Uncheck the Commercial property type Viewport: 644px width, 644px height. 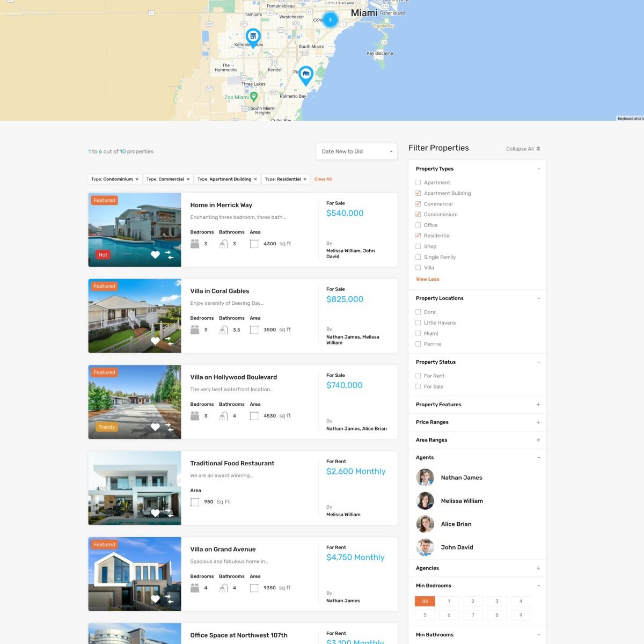418,204
